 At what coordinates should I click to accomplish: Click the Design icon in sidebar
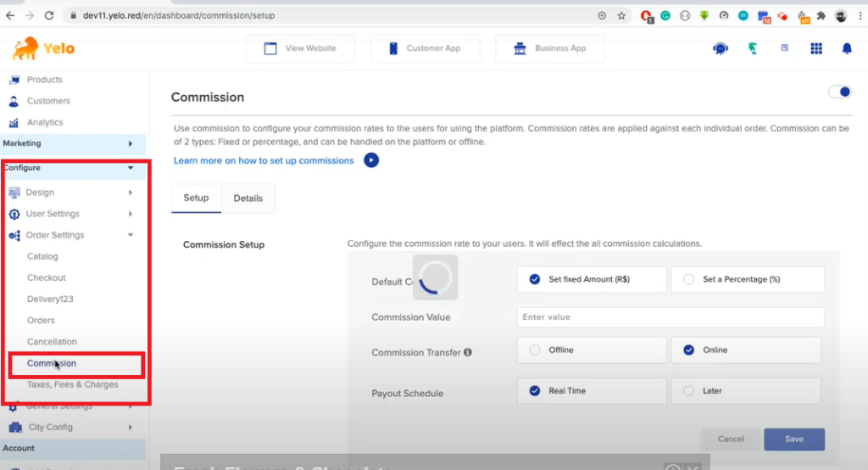14,193
